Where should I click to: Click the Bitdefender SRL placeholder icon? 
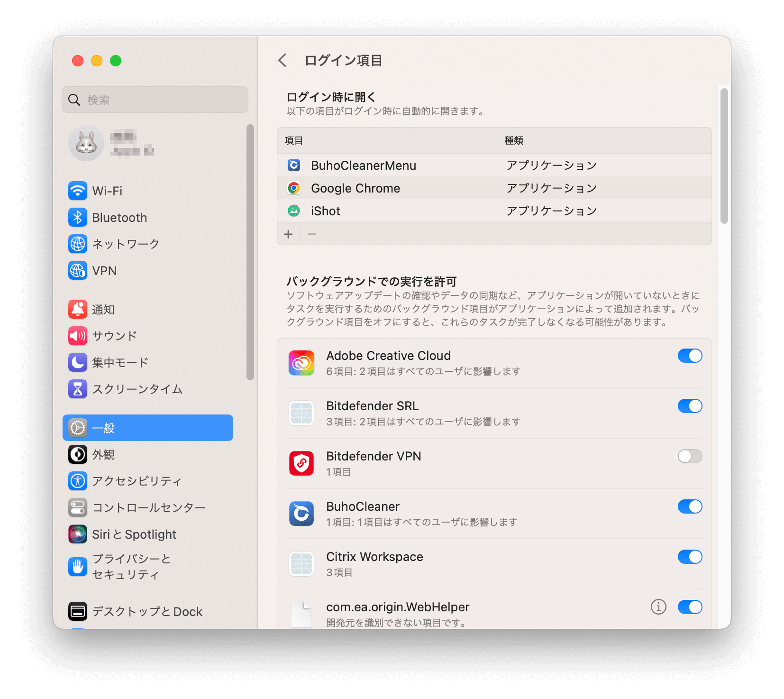click(301, 413)
